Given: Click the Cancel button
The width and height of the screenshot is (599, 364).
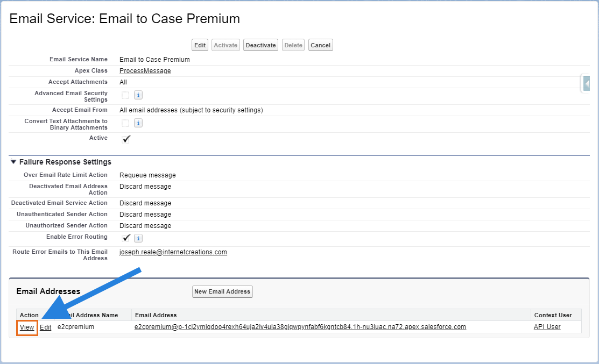Looking at the screenshot, I should coord(321,45).
